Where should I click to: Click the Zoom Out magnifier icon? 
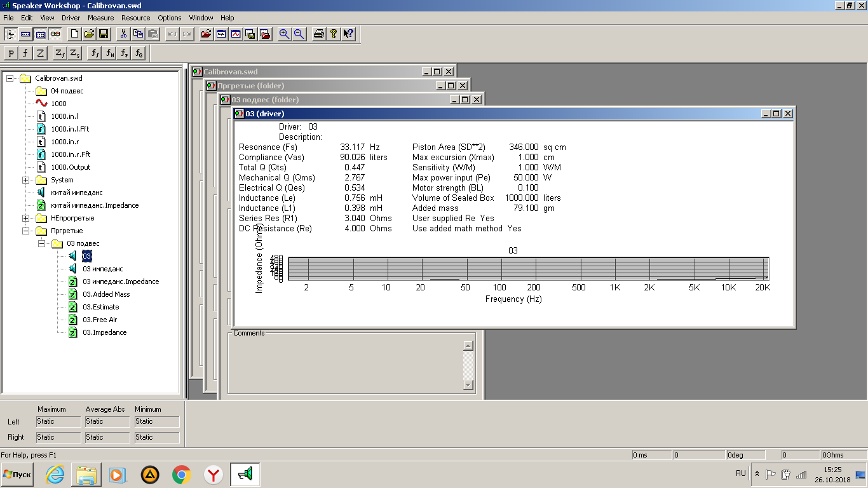(298, 34)
